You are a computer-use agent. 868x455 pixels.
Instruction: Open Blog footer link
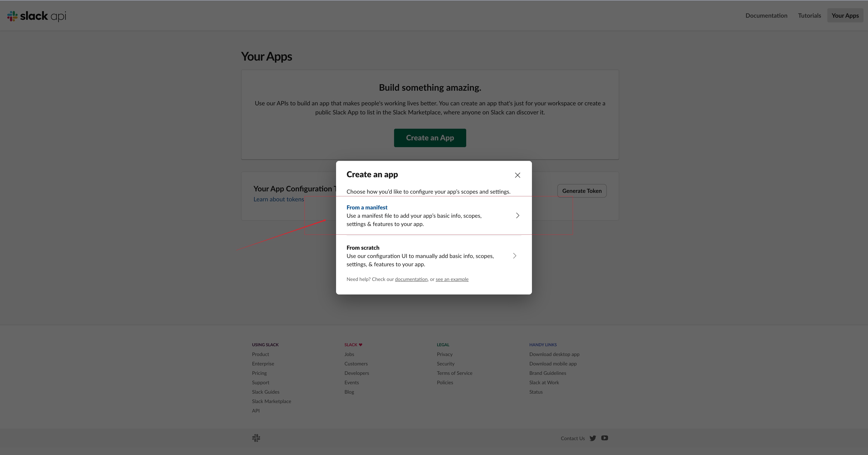coord(349,392)
